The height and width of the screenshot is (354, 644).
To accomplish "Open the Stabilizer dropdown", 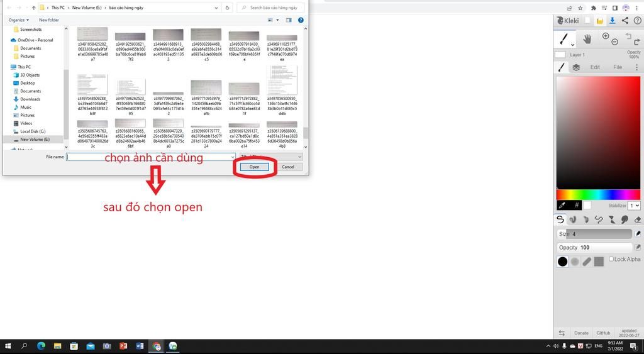I will point(635,206).
